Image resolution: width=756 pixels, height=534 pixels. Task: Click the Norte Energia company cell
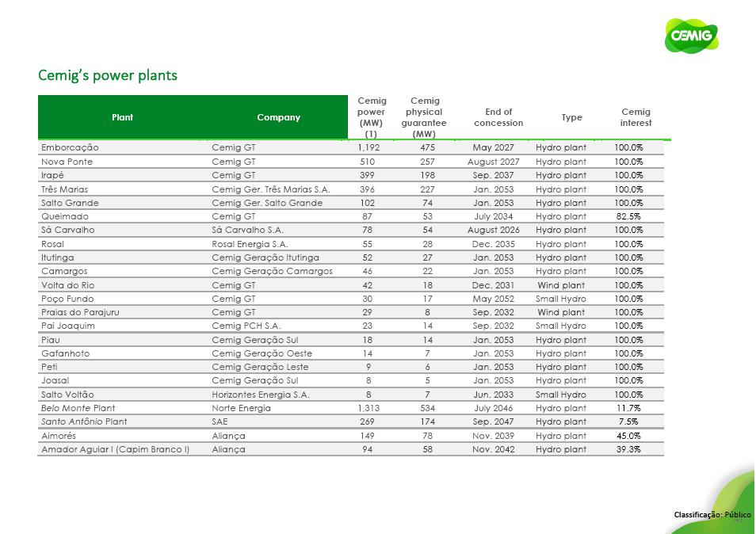[x=241, y=408]
